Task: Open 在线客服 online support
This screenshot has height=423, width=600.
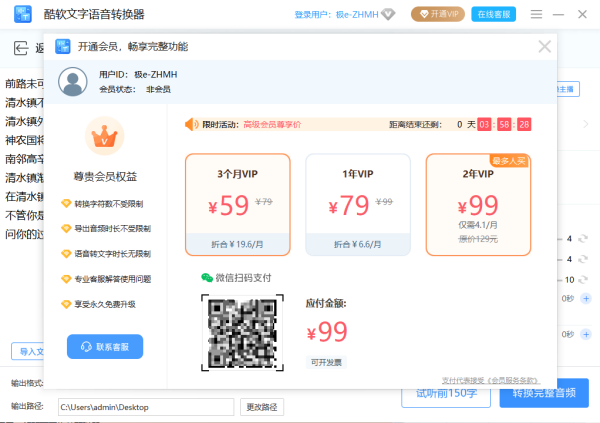Action: pyautogui.click(x=494, y=14)
